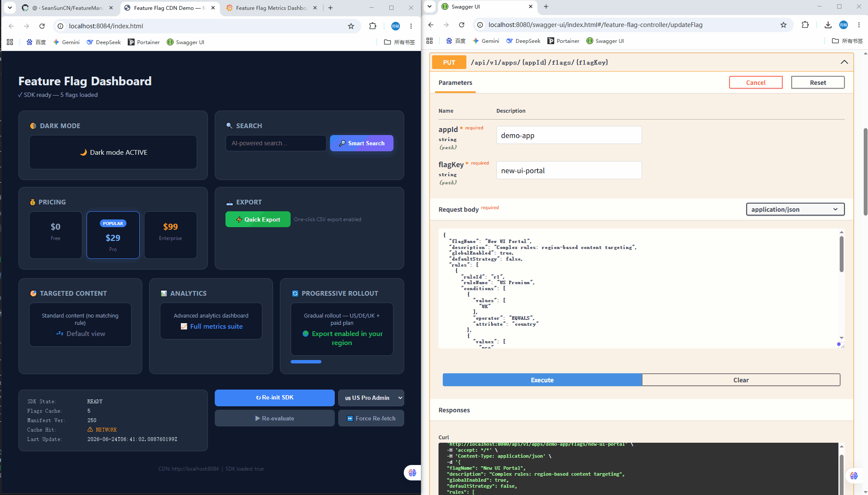Screen dimensions: 868x495
Task: Close the Feature Flag Metrics Dashboard tab
Action: [315, 8]
